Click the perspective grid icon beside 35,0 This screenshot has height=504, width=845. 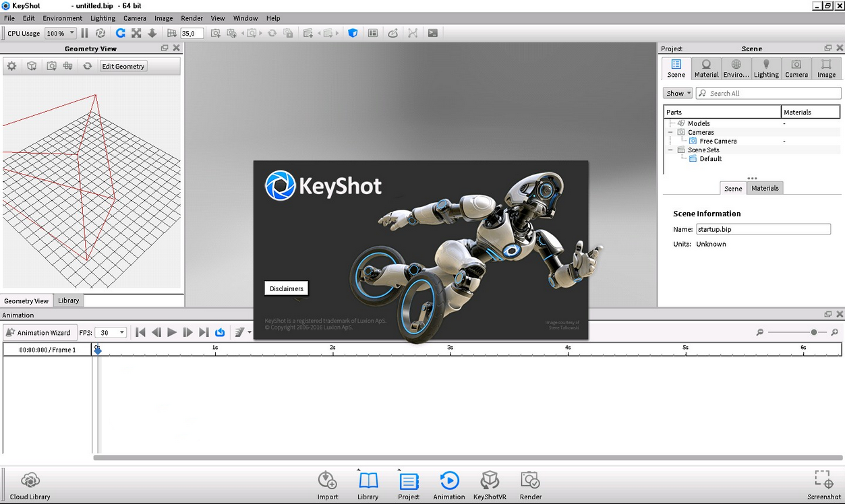(171, 33)
